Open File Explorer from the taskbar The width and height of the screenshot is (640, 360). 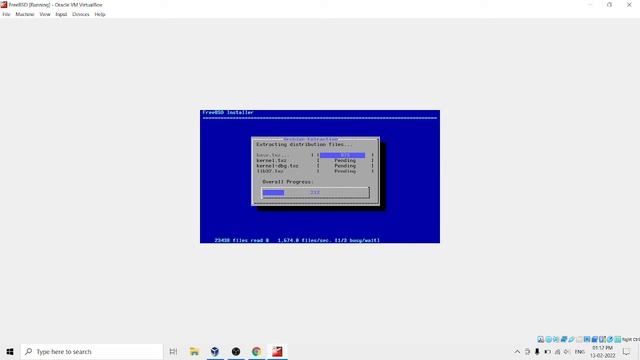pyautogui.click(x=194, y=351)
